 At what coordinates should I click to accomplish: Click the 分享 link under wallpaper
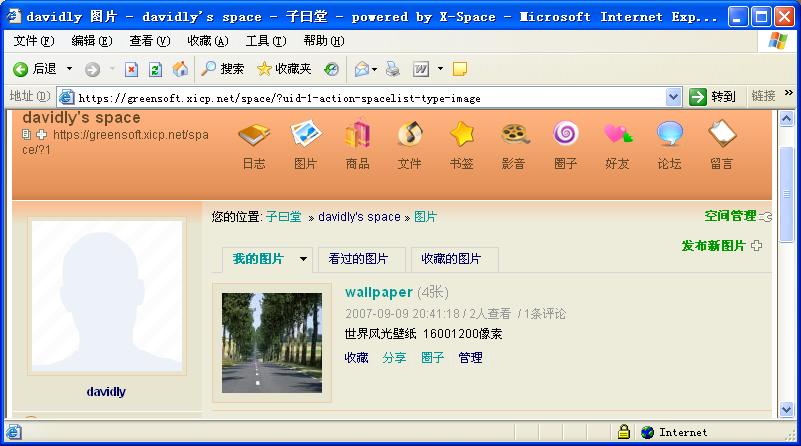394,358
